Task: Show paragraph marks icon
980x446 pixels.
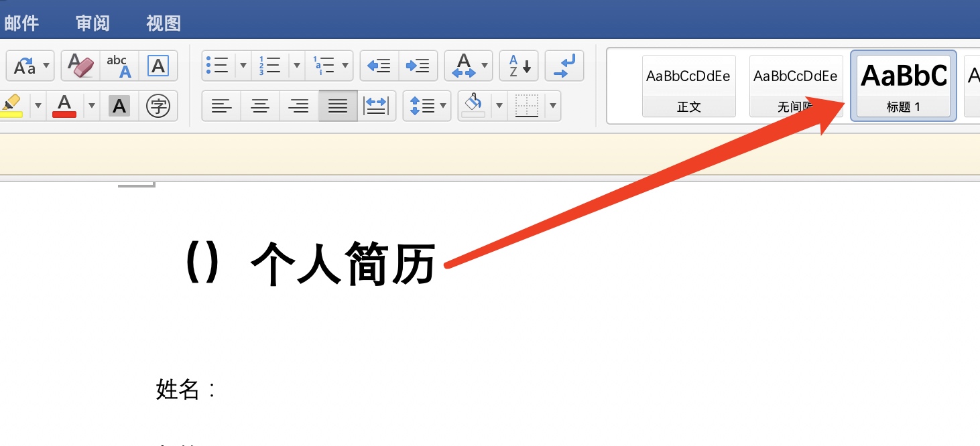Action: pos(564,66)
